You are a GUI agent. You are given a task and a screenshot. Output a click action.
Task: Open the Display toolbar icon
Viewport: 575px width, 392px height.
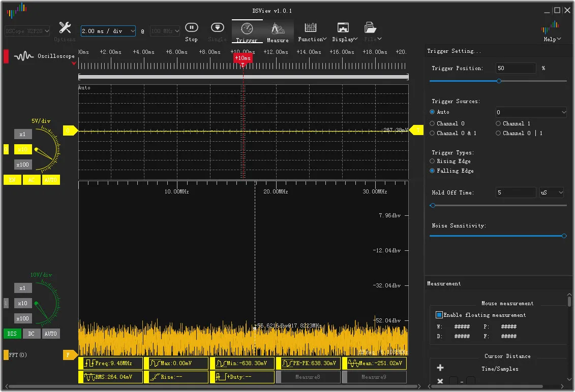click(343, 27)
